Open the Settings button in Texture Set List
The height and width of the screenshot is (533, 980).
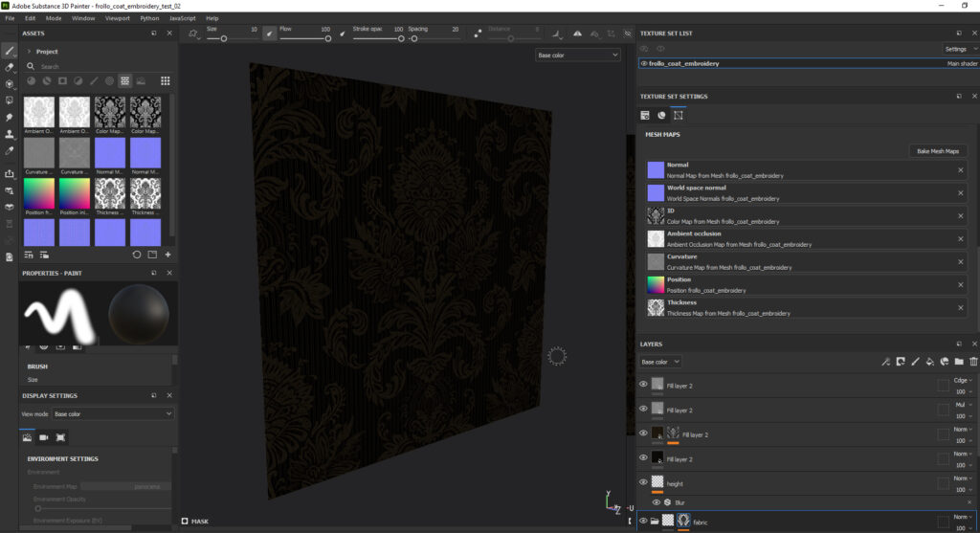coord(959,49)
